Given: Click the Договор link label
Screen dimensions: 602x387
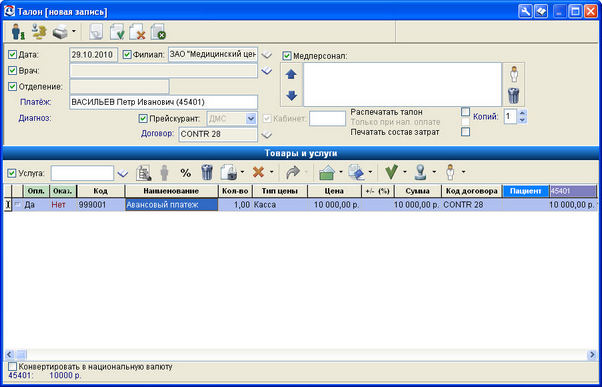Looking at the screenshot, I should click(158, 134).
